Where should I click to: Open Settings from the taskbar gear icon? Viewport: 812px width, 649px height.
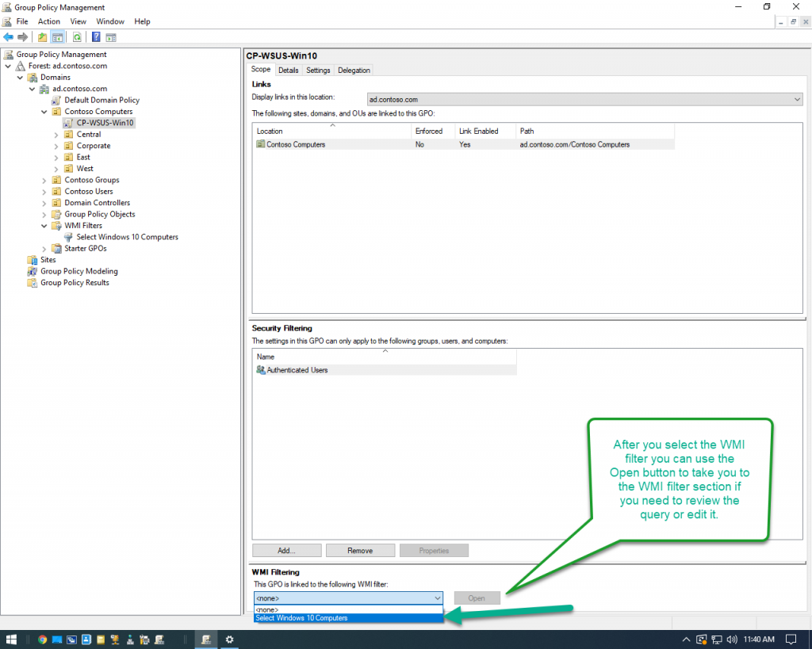(x=229, y=639)
